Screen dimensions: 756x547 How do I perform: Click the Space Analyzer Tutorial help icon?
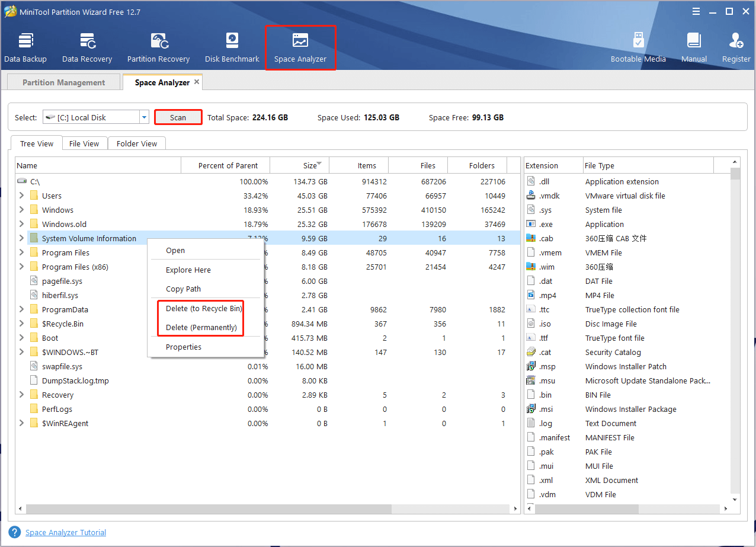click(x=15, y=532)
